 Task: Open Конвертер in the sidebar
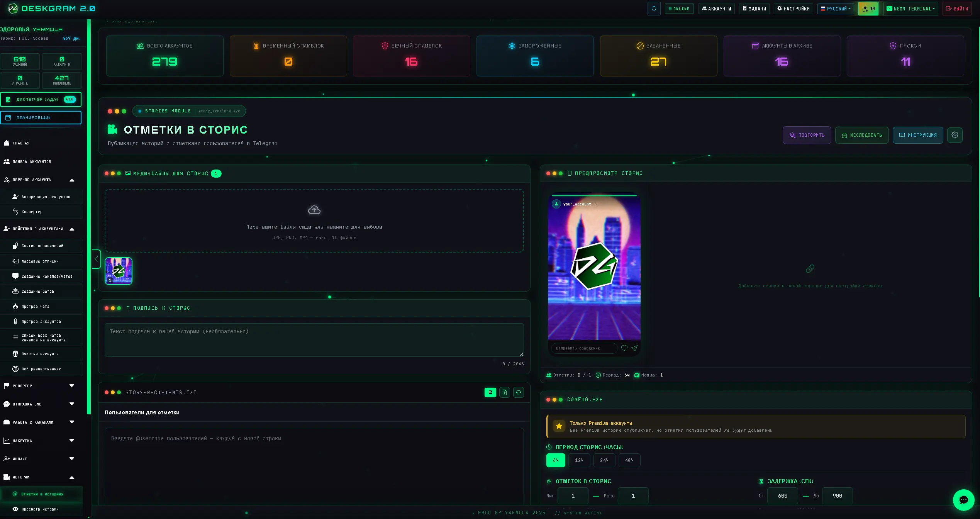(x=41, y=212)
